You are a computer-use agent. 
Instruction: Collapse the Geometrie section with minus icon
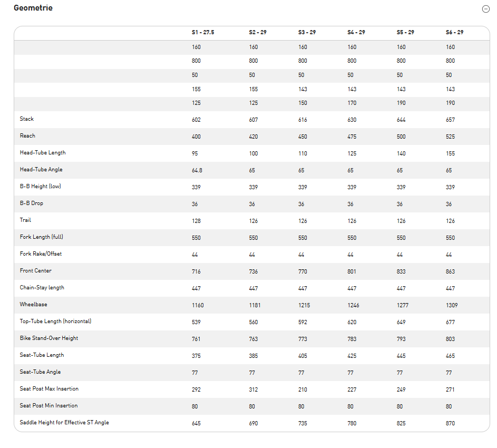(485, 8)
